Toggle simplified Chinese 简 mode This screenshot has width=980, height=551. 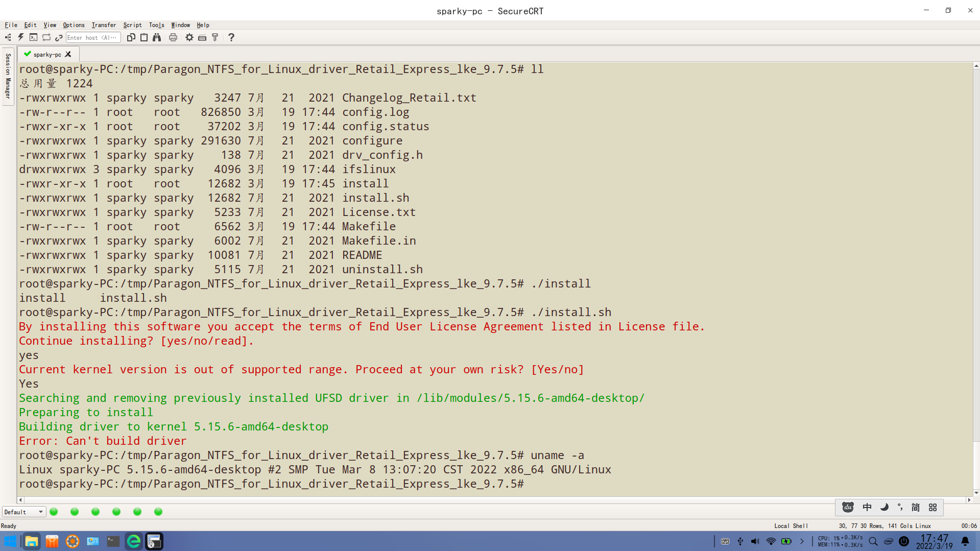tap(916, 507)
